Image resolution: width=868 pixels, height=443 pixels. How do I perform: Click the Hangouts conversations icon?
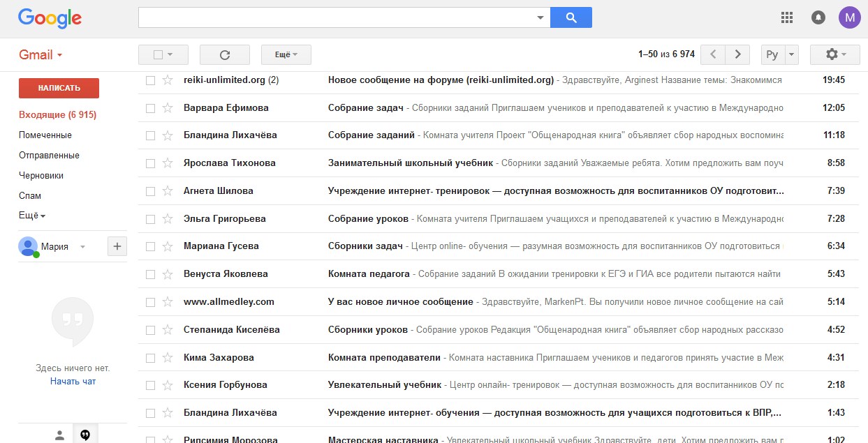(x=85, y=435)
